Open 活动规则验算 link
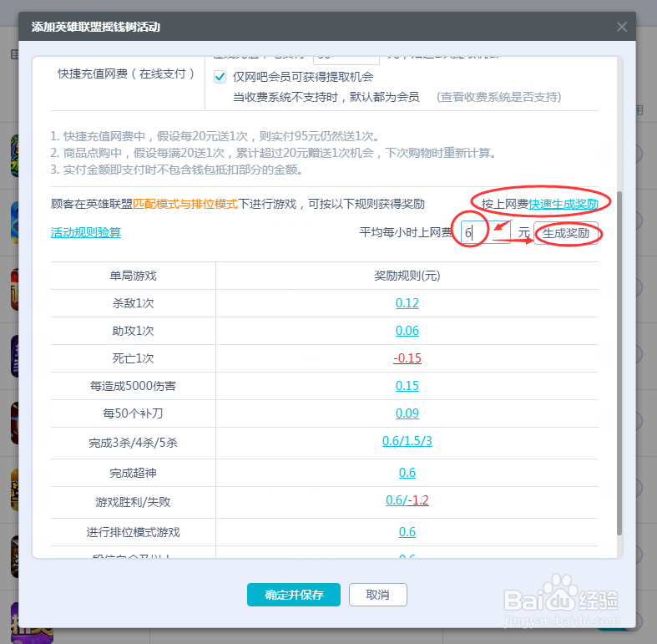 86,232
